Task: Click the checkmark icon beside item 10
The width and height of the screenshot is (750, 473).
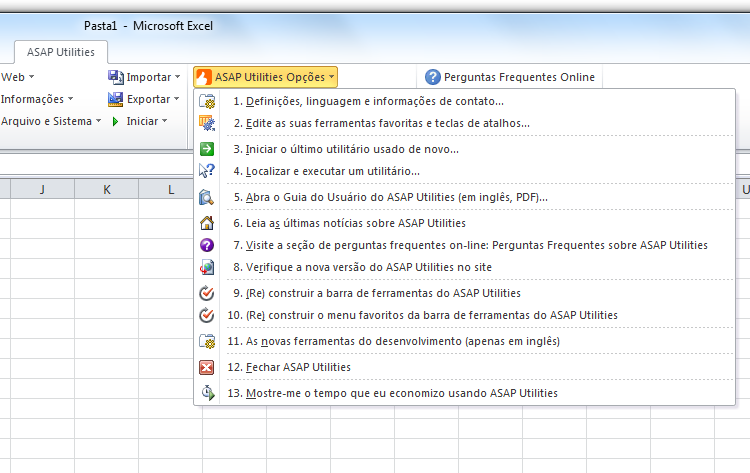Action: tap(207, 315)
